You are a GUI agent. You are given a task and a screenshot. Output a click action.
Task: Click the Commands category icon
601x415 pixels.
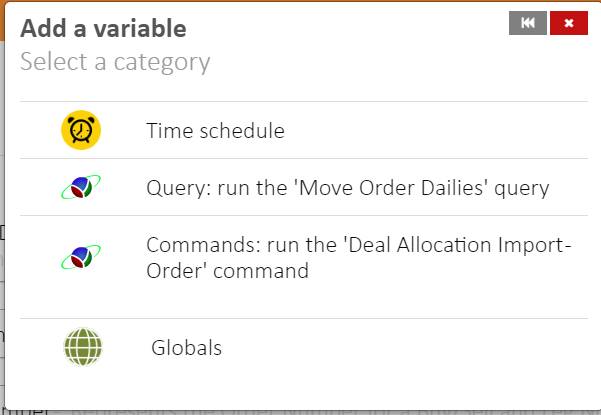[81, 258]
